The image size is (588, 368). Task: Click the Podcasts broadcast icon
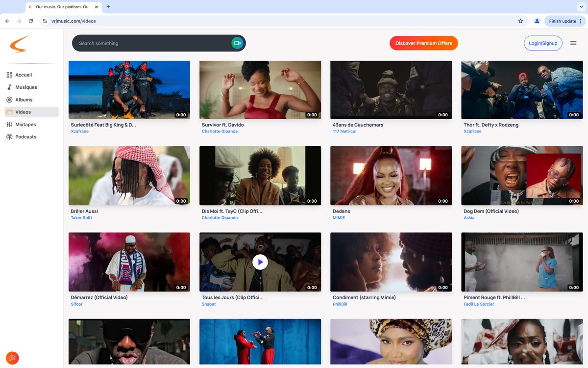click(x=9, y=137)
